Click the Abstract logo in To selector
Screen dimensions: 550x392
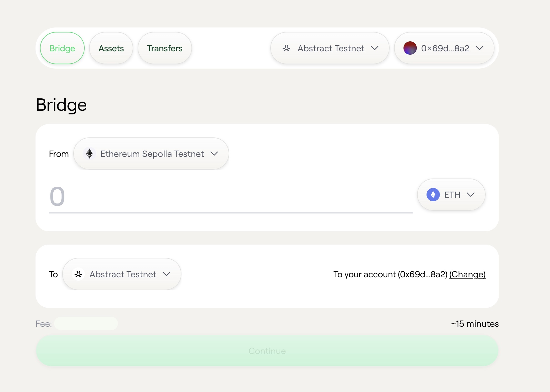coord(78,274)
